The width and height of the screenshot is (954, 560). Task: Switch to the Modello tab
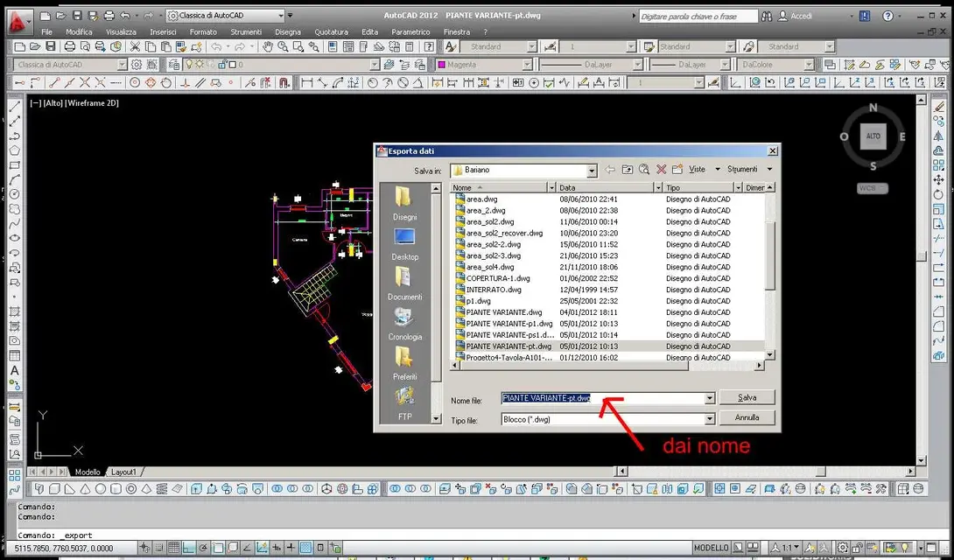[88, 472]
